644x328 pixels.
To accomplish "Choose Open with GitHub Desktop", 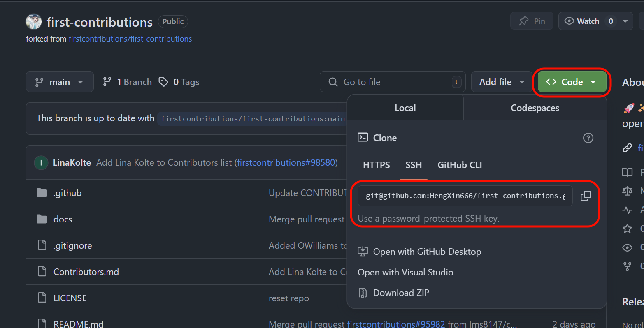I will 427,252.
